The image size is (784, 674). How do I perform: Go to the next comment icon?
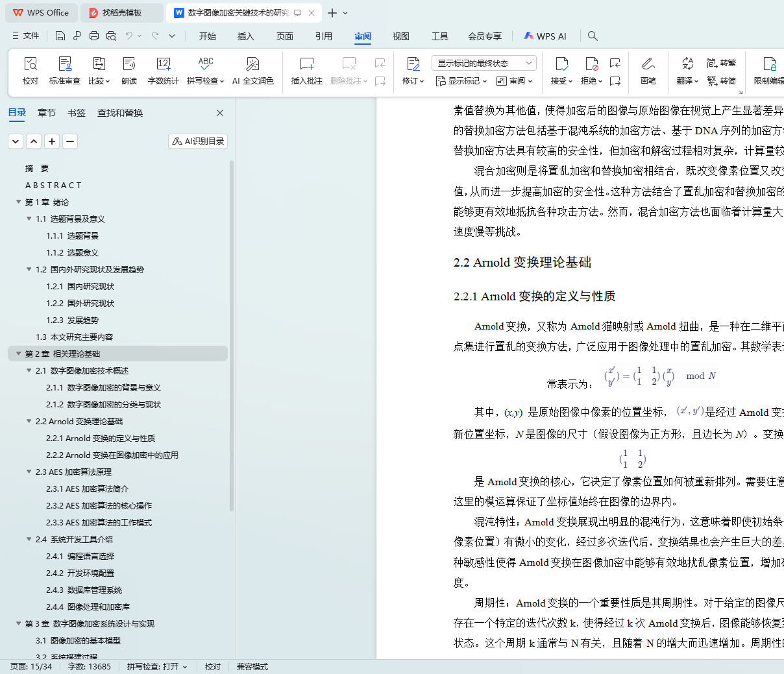click(380, 81)
